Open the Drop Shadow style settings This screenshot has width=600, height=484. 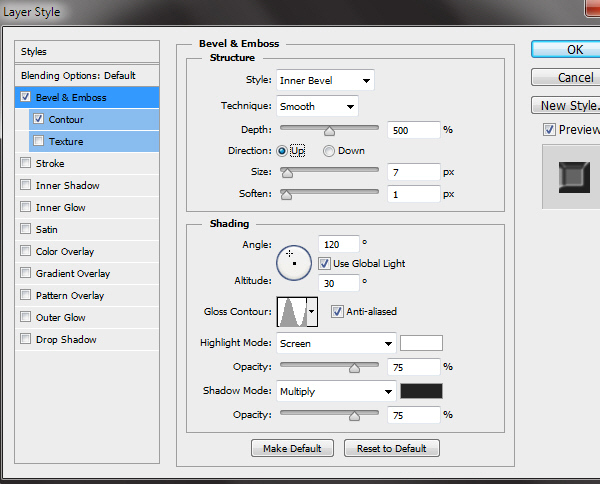tap(67, 339)
